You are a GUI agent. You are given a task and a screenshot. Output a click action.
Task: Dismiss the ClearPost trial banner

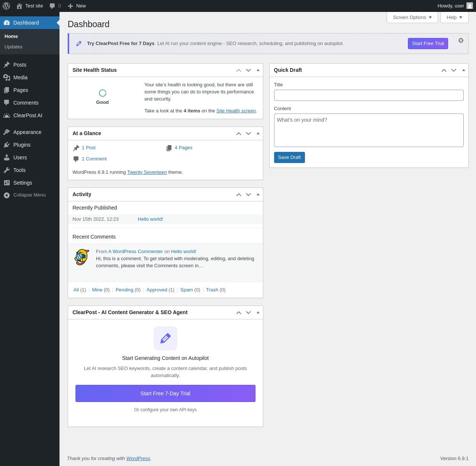[x=461, y=40]
